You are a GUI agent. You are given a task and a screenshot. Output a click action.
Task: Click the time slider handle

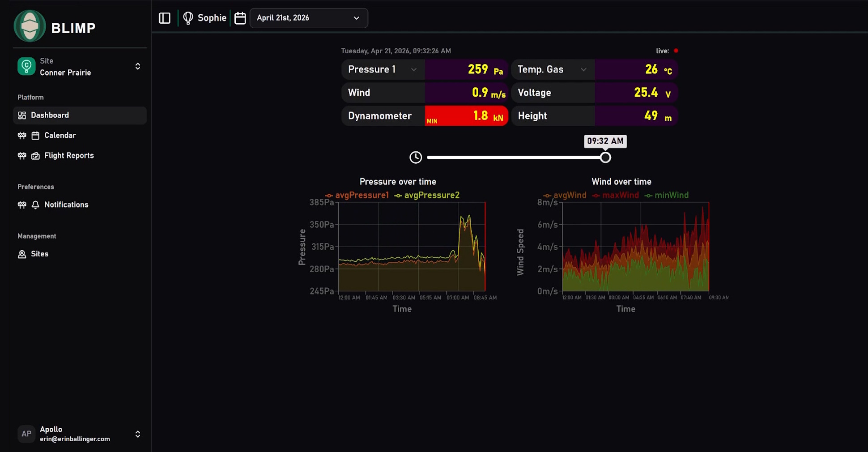click(x=605, y=158)
